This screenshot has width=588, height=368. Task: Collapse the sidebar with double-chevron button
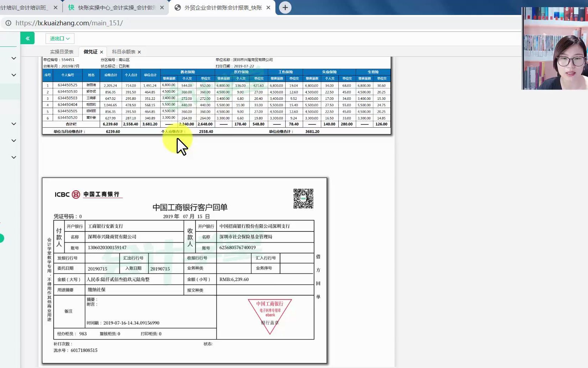pos(27,38)
